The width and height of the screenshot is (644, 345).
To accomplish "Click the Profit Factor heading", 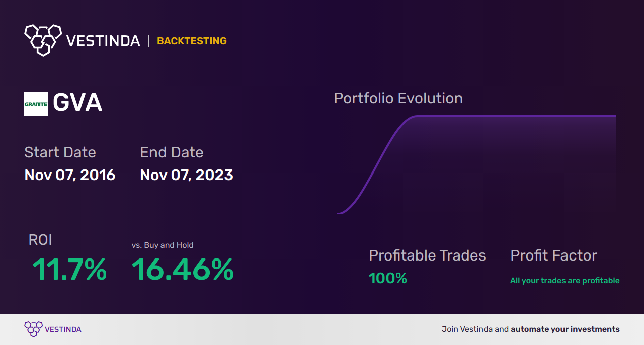I will (x=553, y=255).
